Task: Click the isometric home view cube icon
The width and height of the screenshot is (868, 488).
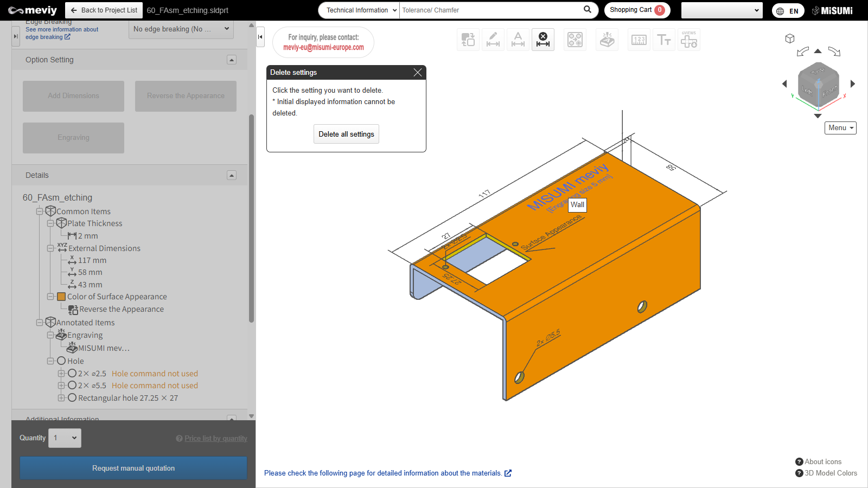Action: click(790, 38)
